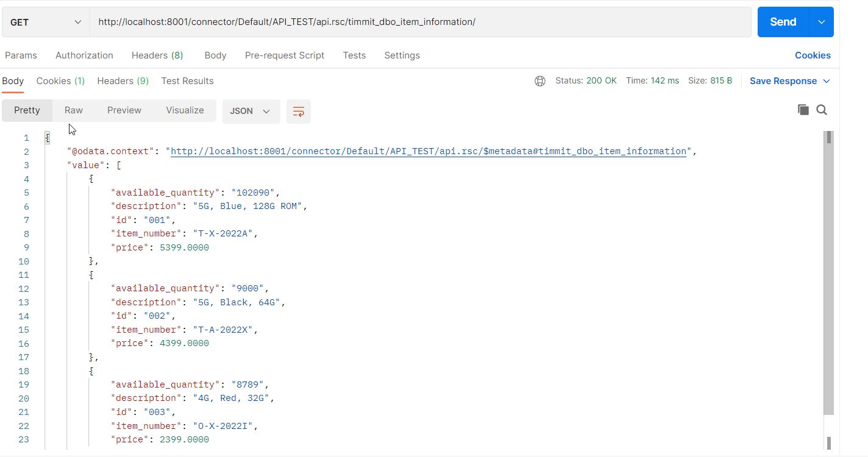
Task: Open the Tests tab
Action: click(x=354, y=55)
